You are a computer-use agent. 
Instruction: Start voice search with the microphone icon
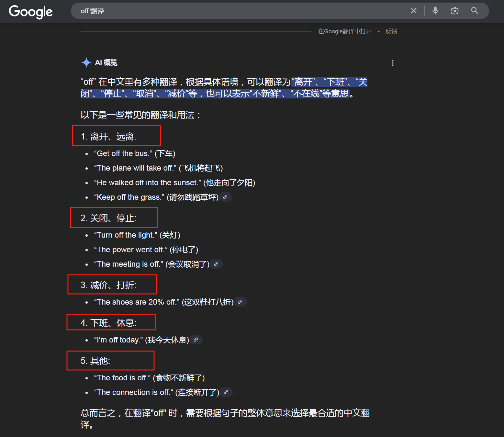tap(435, 11)
